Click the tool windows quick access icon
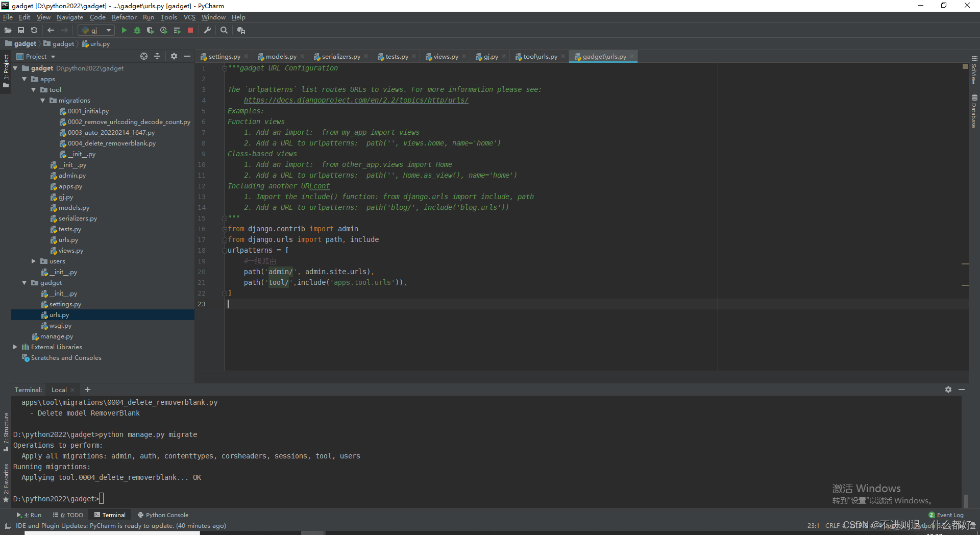The height and width of the screenshot is (535, 980). click(x=8, y=526)
